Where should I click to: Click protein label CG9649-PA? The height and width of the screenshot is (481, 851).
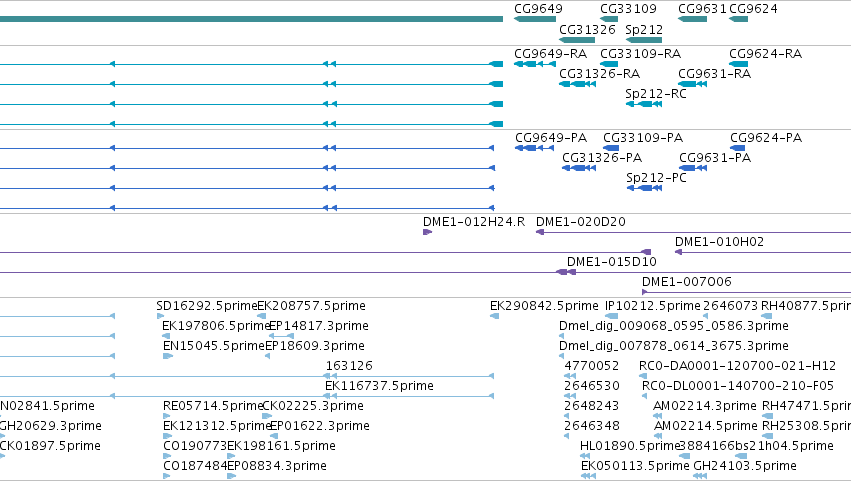click(x=551, y=138)
